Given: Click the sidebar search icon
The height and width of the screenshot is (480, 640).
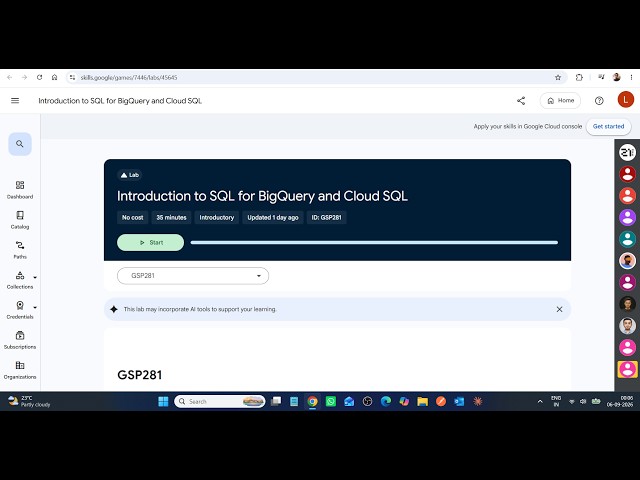Looking at the screenshot, I should point(20,144).
